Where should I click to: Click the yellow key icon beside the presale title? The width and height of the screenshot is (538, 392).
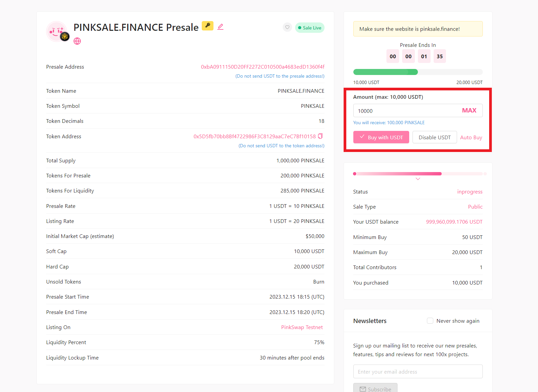[x=207, y=26]
